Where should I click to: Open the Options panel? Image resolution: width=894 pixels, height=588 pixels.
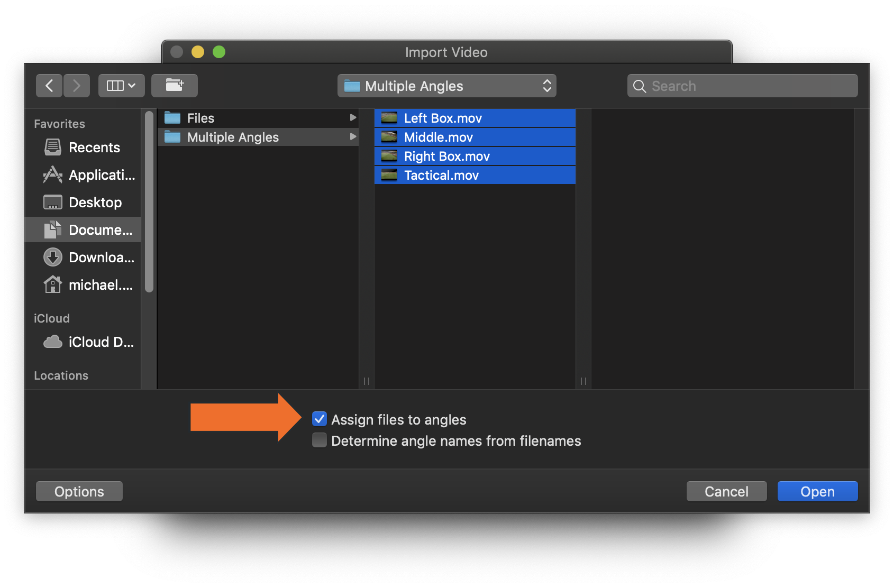(x=78, y=491)
